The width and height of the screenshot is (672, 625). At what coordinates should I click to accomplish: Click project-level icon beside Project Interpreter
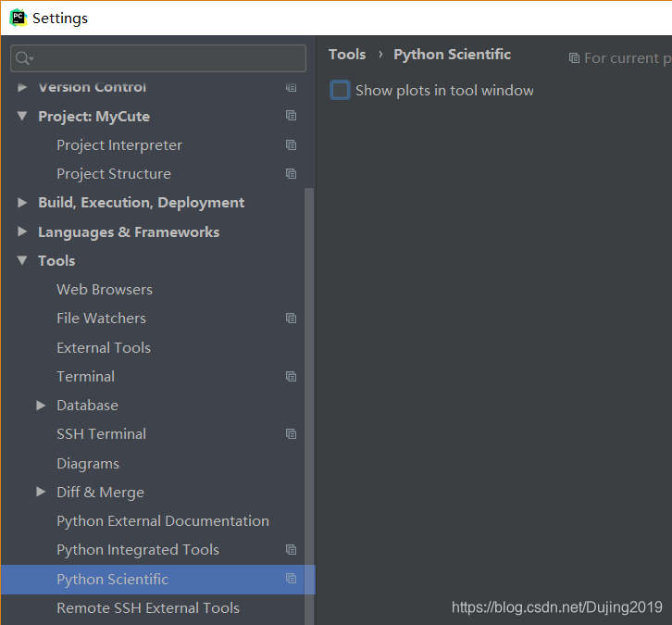click(291, 144)
